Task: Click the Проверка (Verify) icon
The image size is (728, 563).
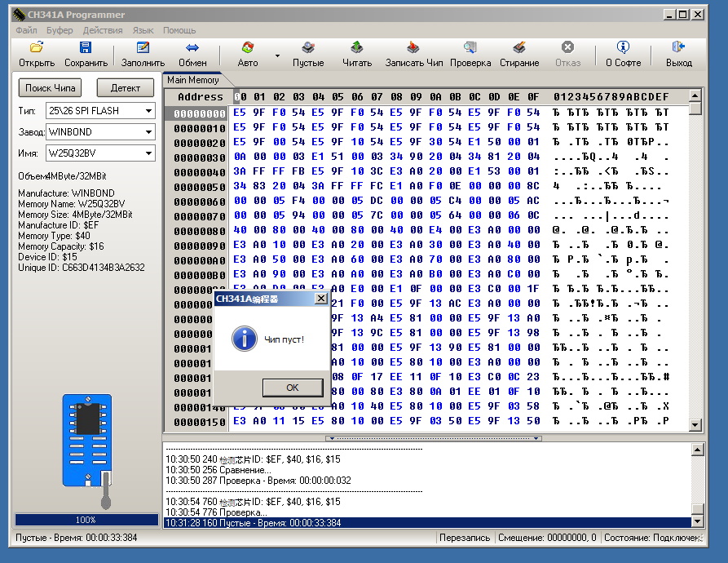Action: pyautogui.click(x=470, y=48)
